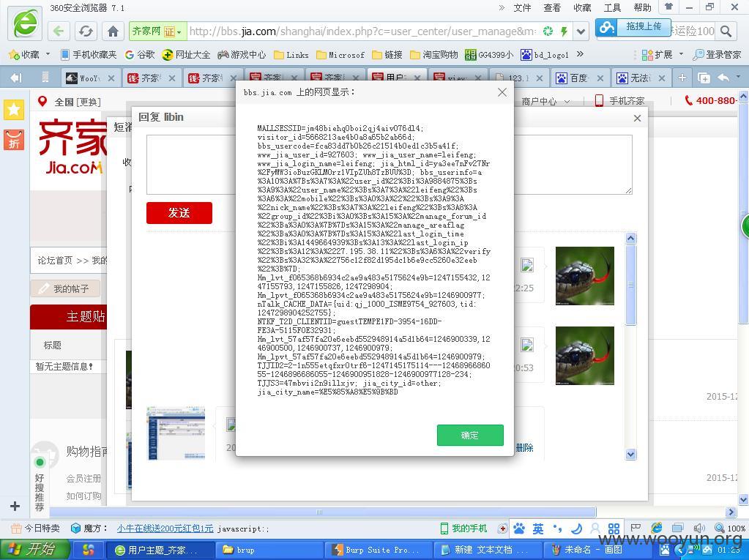Screen dimensions: 749x560
Task: Open the 淘宝购物 bookmarks folder
Action: point(433,55)
